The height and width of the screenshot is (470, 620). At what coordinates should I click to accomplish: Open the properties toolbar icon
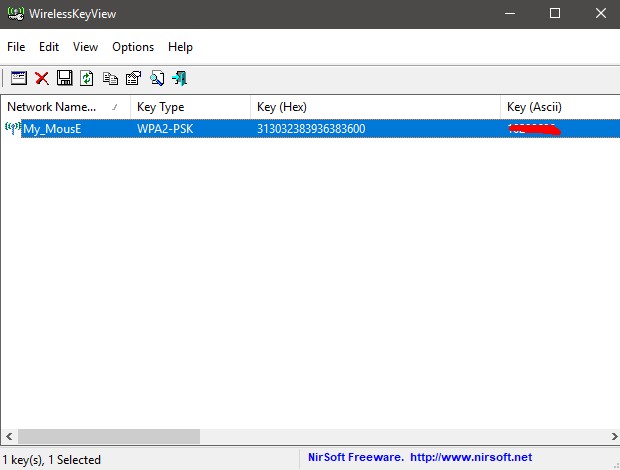pyautogui.click(x=133, y=78)
